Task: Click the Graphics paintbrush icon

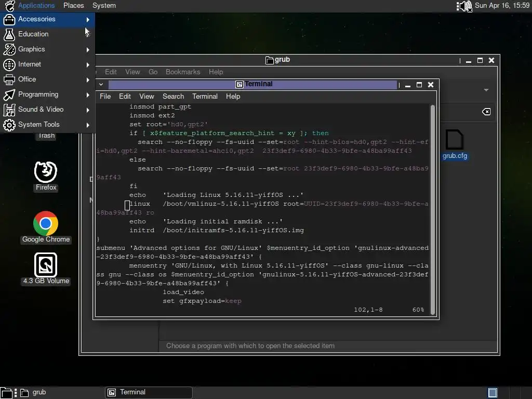Action: [9, 49]
